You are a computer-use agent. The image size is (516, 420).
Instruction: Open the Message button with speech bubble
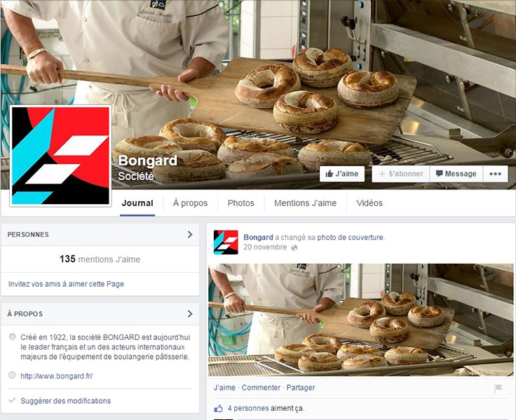[x=456, y=174]
